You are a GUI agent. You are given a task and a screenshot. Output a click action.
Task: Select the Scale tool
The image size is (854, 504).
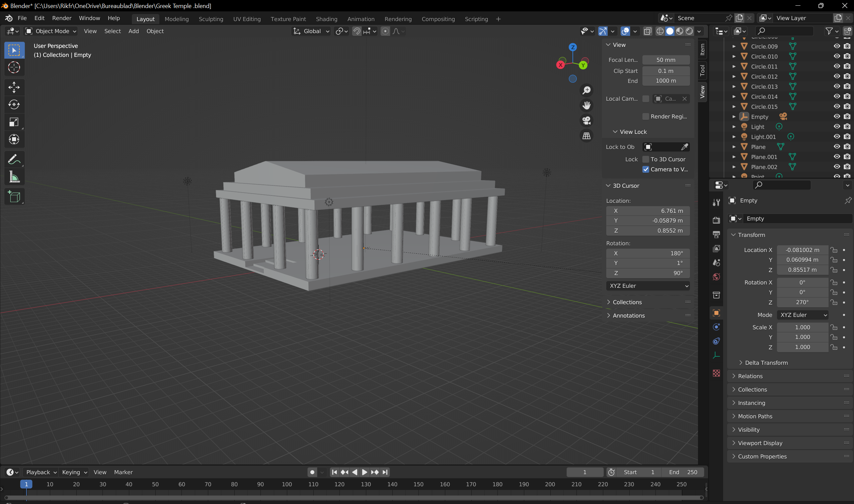pyautogui.click(x=14, y=122)
